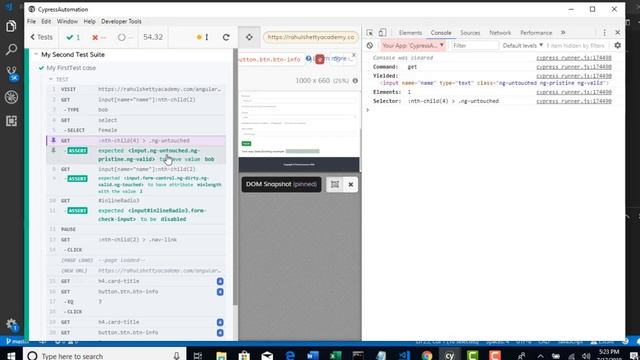Click the SELECT Female command row
Image resolution: width=640 pixels, height=360 pixels.
click(x=136, y=130)
